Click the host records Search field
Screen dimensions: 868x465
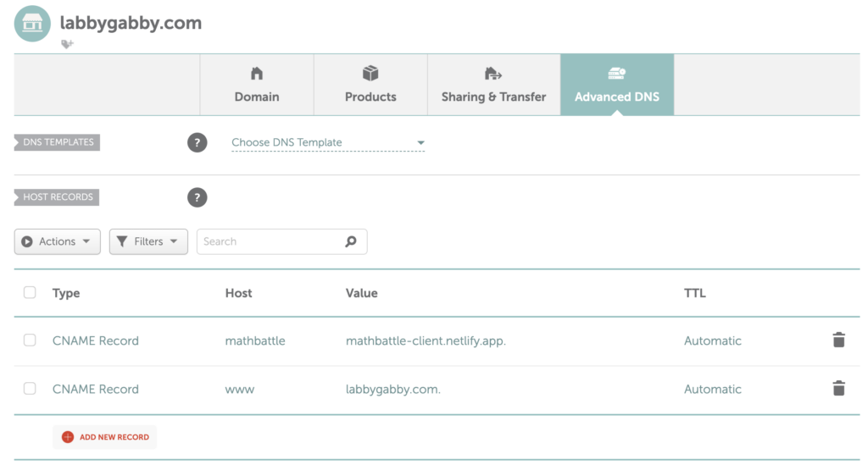281,241
